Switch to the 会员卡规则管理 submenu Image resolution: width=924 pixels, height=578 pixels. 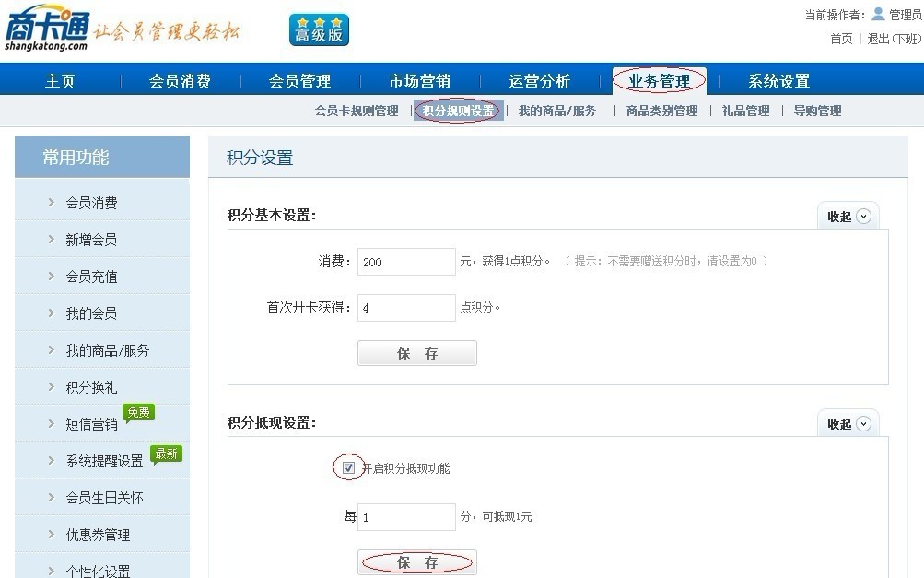coord(357,111)
